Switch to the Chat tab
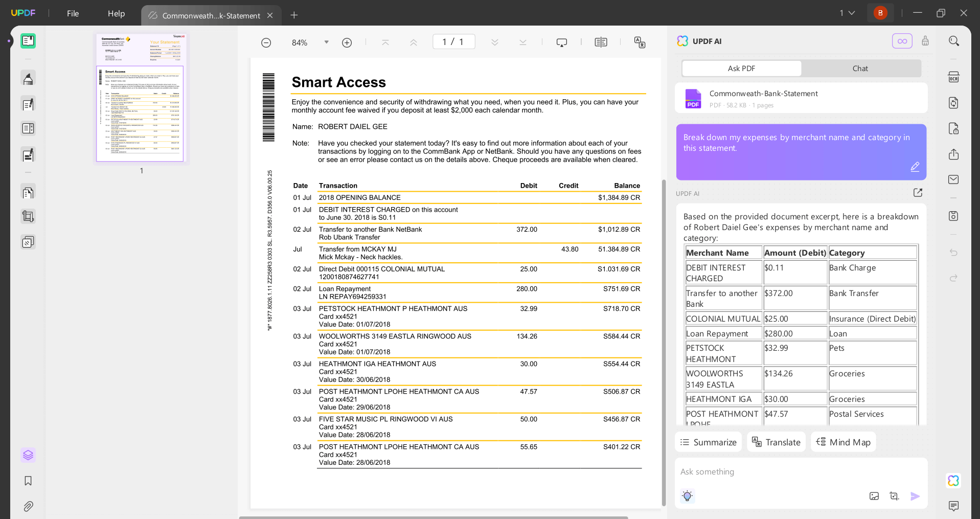This screenshot has width=980, height=519. coord(860,68)
